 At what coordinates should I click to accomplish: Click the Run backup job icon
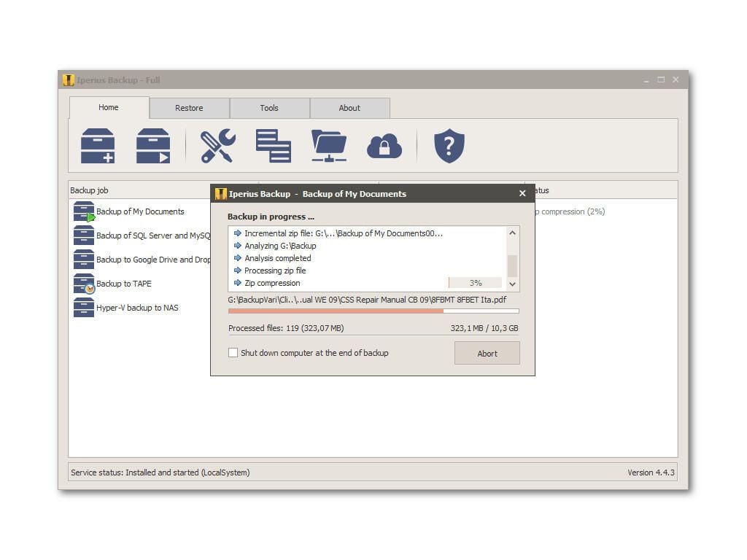pyautogui.click(x=153, y=146)
